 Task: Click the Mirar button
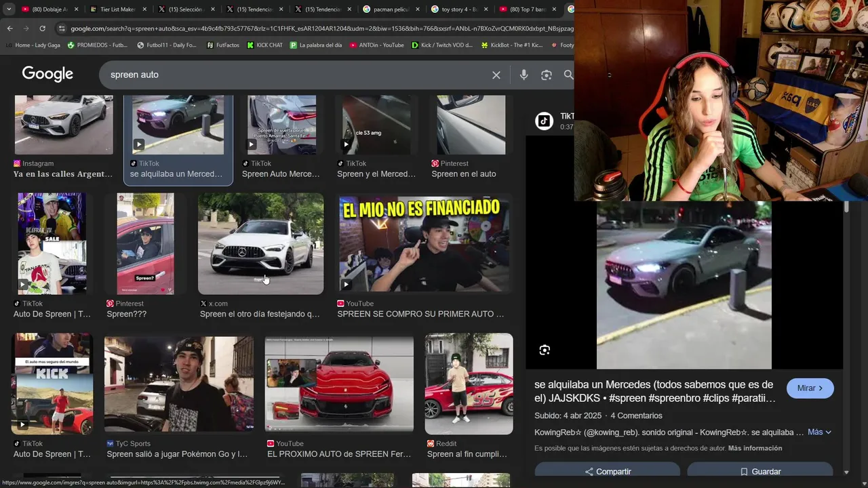(810, 388)
